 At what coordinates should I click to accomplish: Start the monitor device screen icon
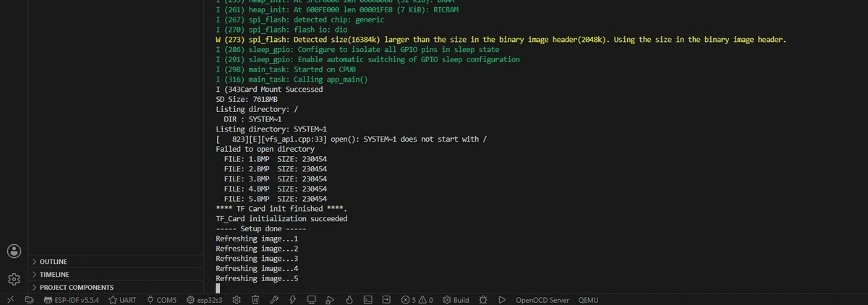coord(311,299)
